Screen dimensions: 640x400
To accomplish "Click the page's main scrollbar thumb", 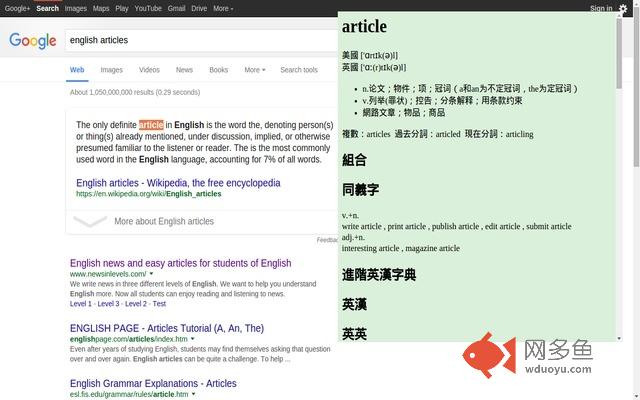I will click(x=636, y=86).
